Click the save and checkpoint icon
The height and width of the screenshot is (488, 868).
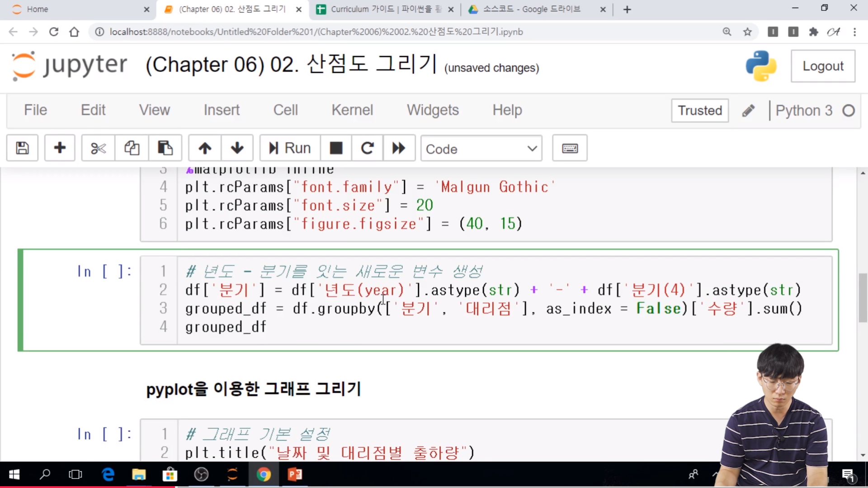(x=22, y=148)
